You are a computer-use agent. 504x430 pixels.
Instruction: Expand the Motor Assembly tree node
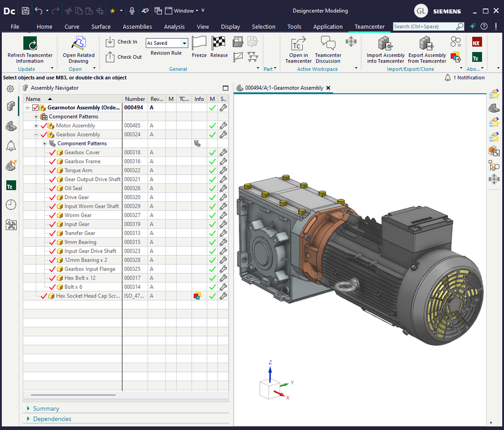(36, 126)
